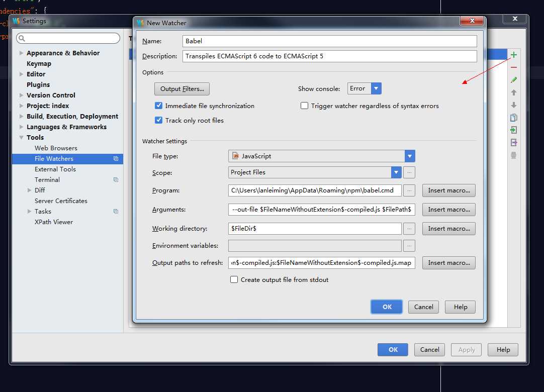Click the Program path field
This screenshot has height=392, width=544.
click(x=315, y=190)
